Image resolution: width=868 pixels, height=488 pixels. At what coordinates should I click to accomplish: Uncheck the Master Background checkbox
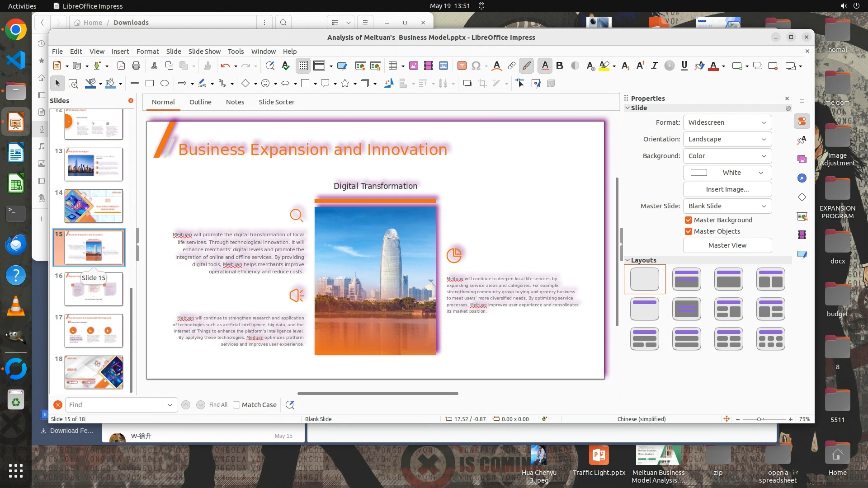(689, 220)
